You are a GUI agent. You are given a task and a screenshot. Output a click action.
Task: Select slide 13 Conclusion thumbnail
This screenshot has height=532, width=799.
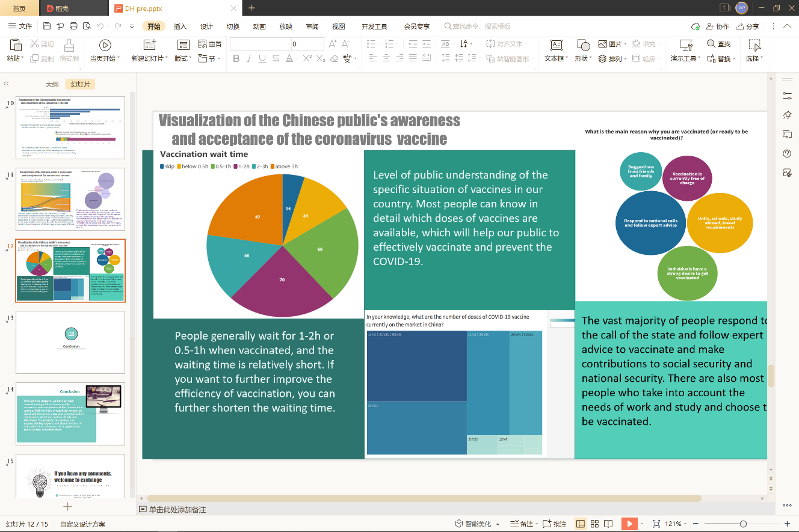[70, 342]
